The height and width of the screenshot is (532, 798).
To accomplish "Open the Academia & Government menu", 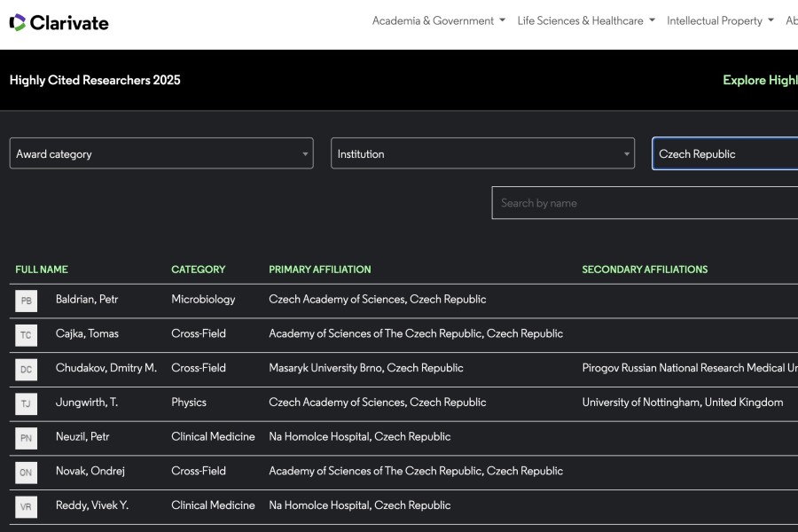I will (x=438, y=20).
